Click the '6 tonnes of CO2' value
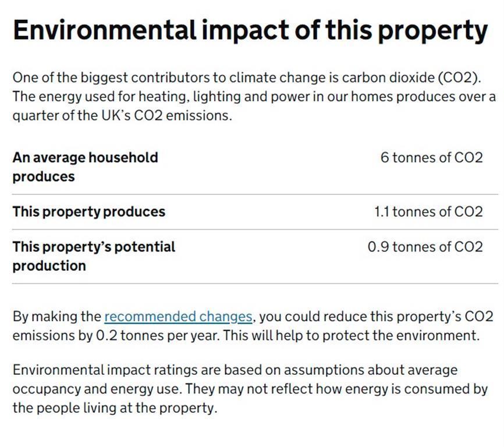The image size is (504, 447). point(432,158)
